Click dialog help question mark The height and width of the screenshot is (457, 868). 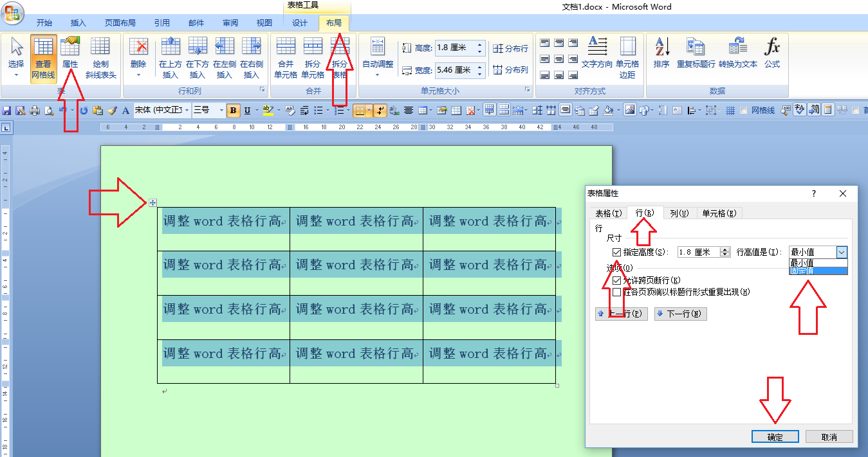(813, 193)
